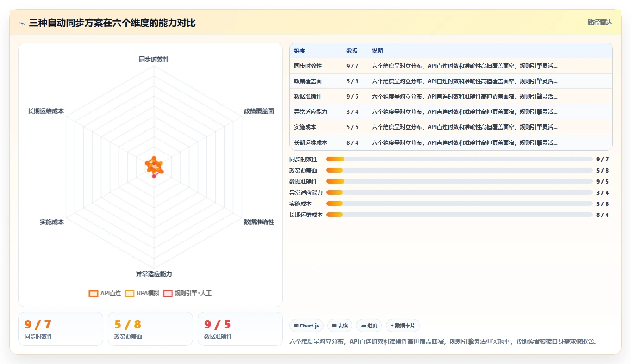Click the 维度 column header
Viewport: 631px width, 364px height.
click(x=300, y=51)
